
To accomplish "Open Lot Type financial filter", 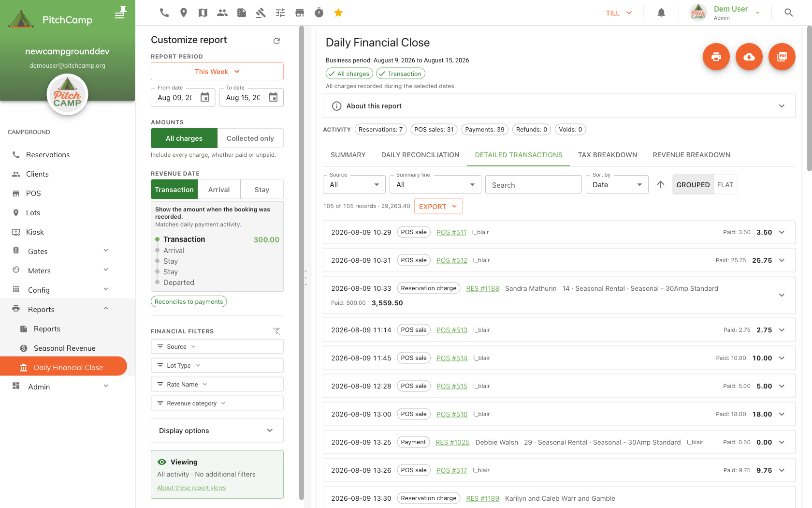I will [x=217, y=365].
